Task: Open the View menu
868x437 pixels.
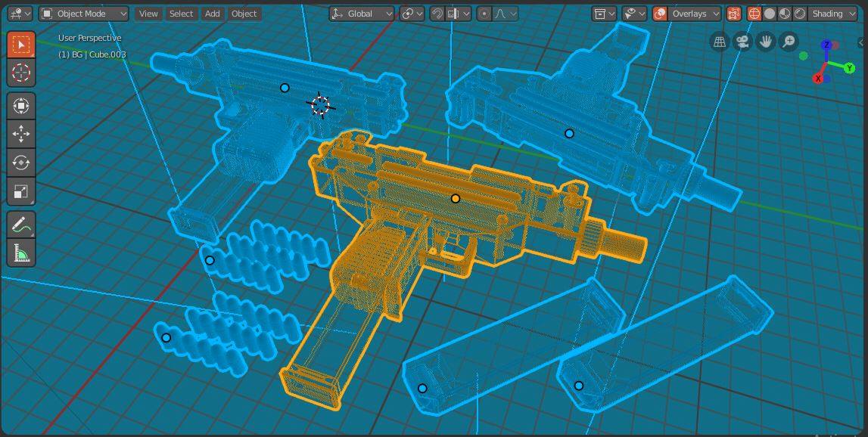Action: tap(148, 14)
